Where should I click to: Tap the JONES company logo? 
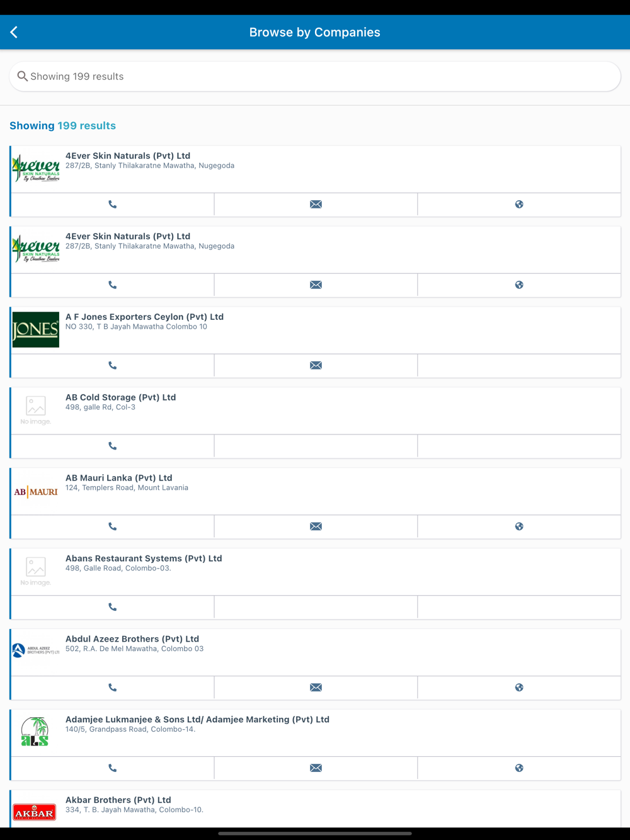tap(36, 330)
